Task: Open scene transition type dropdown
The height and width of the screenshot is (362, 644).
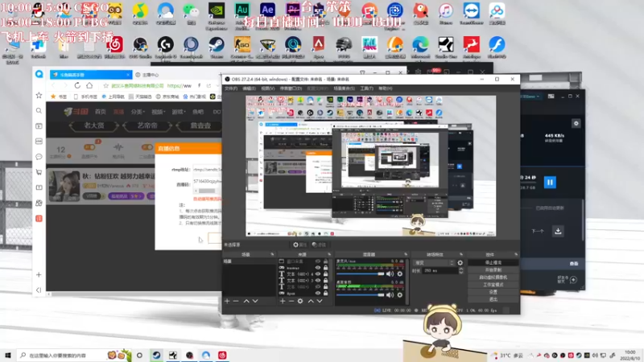Action: click(x=434, y=263)
